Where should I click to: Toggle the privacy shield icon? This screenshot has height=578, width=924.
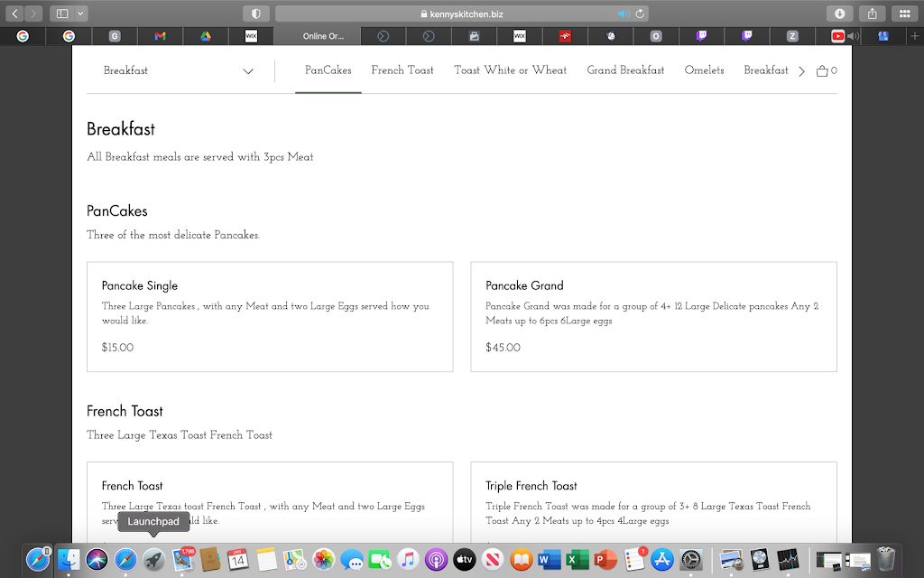click(x=256, y=14)
